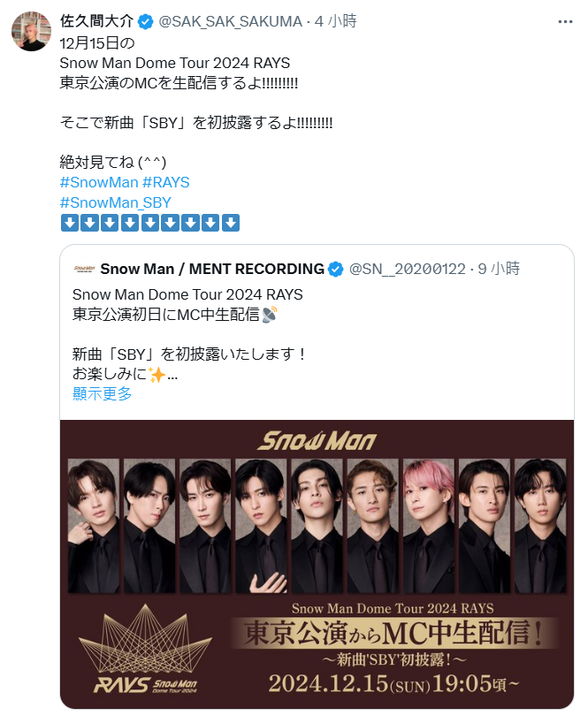Click 佐久間大介's profile avatar
The width and height of the screenshot is (588, 716).
pyautogui.click(x=31, y=32)
